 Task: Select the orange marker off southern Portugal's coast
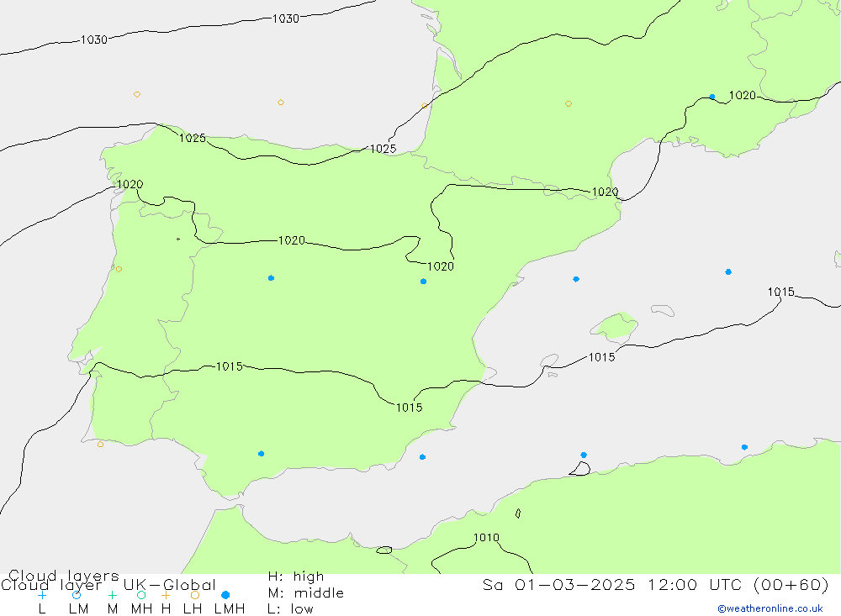point(100,445)
